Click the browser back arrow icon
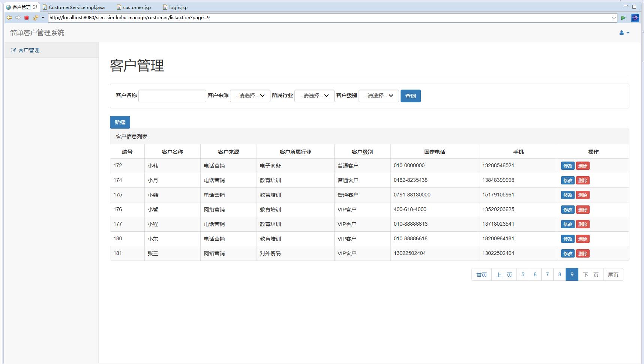The height and width of the screenshot is (364, 644). [x=9, y=18]
